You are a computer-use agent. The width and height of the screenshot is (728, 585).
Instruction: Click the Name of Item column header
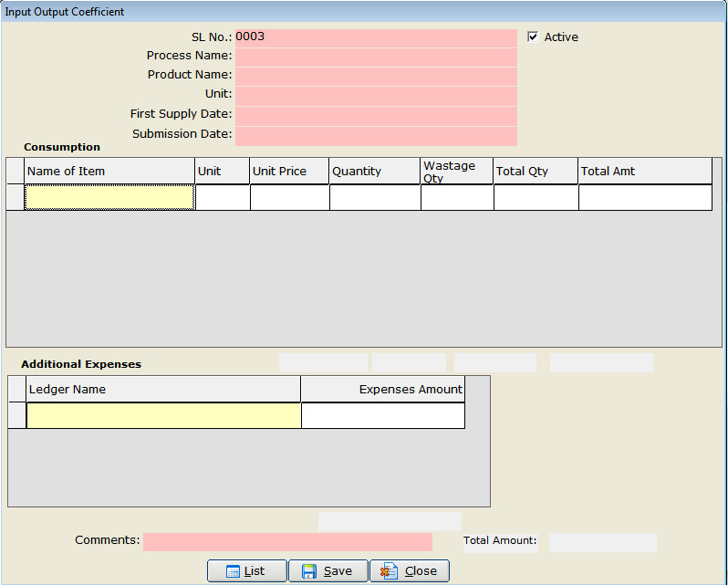click(109, 171)
